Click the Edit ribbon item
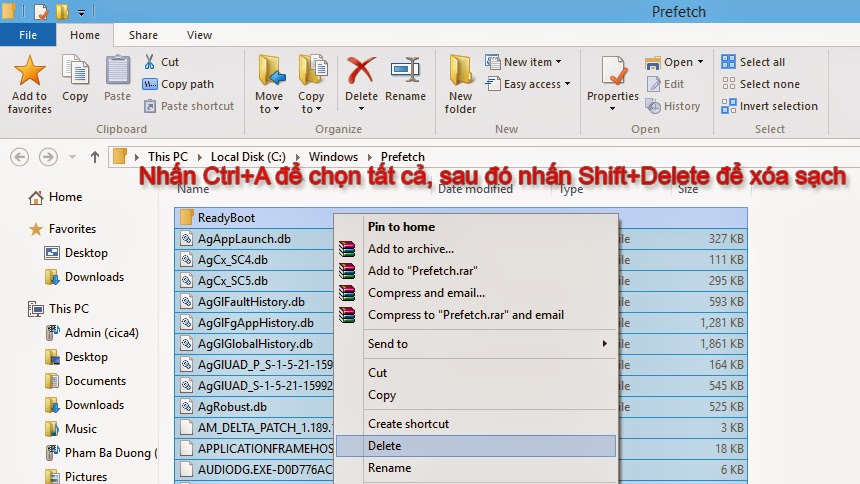The image size is (860, 484). 665,84
